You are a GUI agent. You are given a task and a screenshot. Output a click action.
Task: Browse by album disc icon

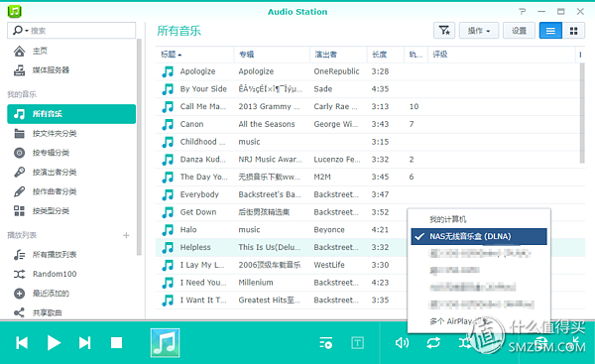pyautogui.click(x=20, y=153)
